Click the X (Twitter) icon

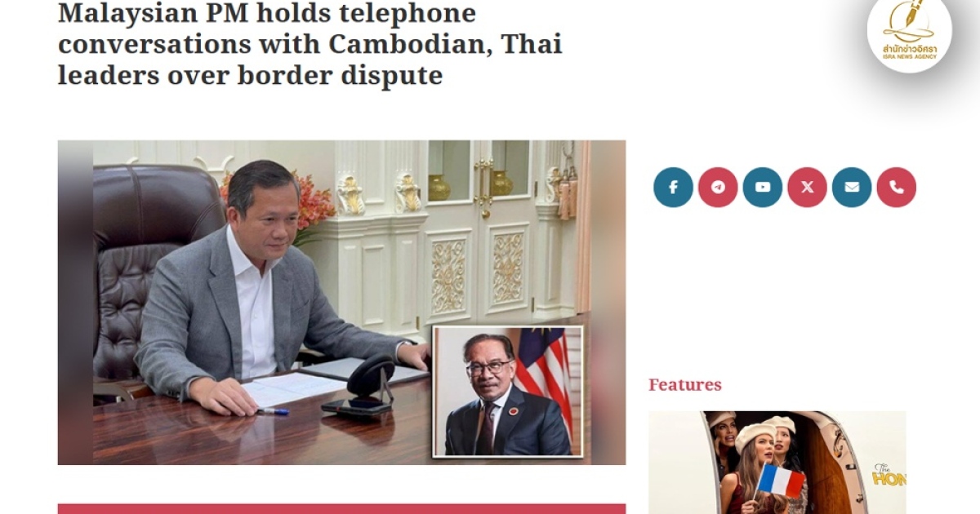pos(807,187)
